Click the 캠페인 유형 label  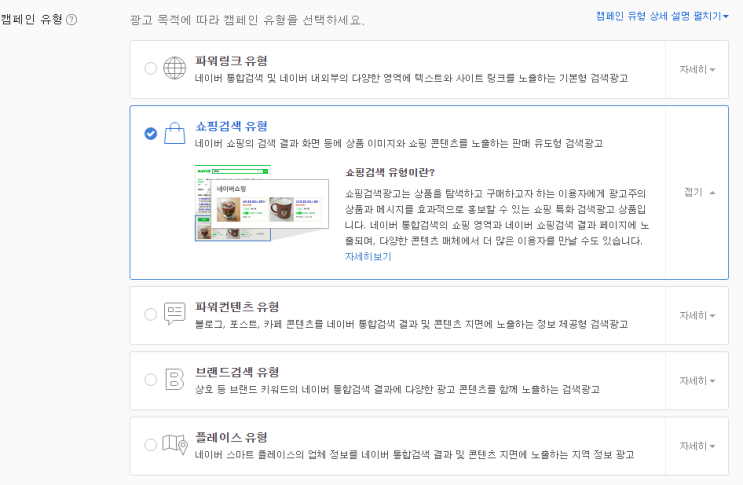tap(31, 19)
